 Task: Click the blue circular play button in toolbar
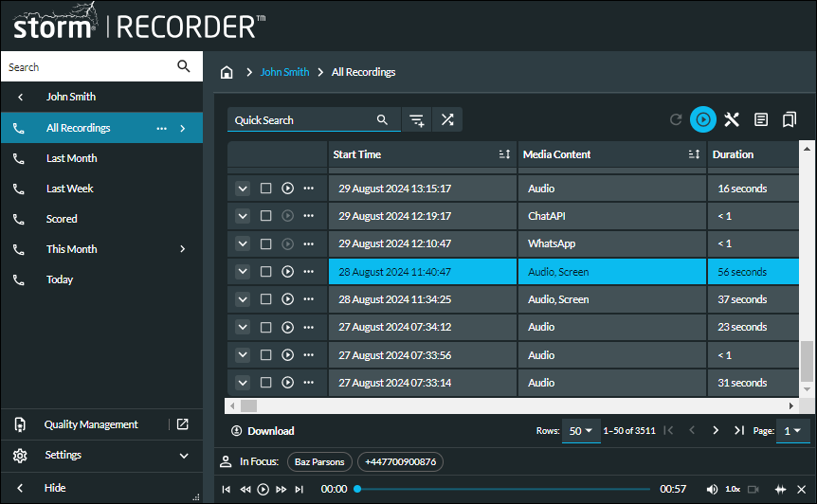pos(702,119)
